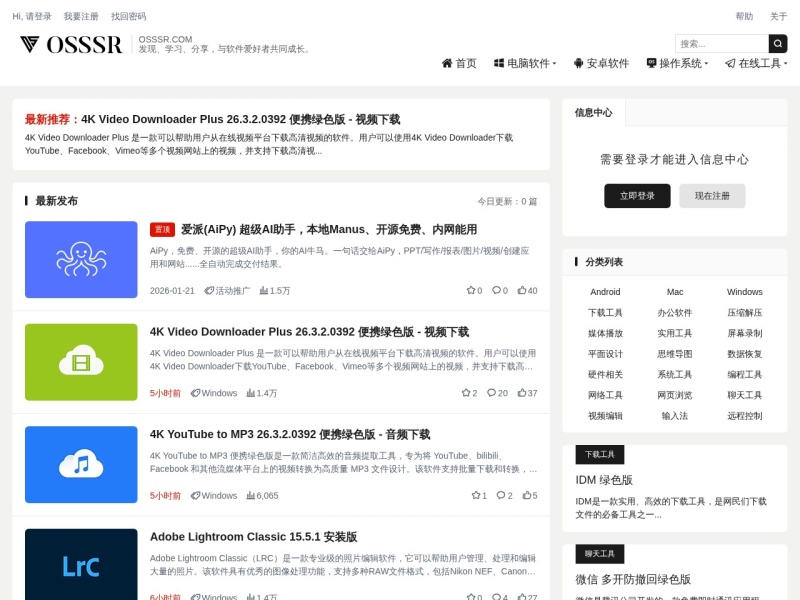Open the 4K Video Downloader green thumbnail
The height and width of the screenshot is (600, 800).
[81, 362]
